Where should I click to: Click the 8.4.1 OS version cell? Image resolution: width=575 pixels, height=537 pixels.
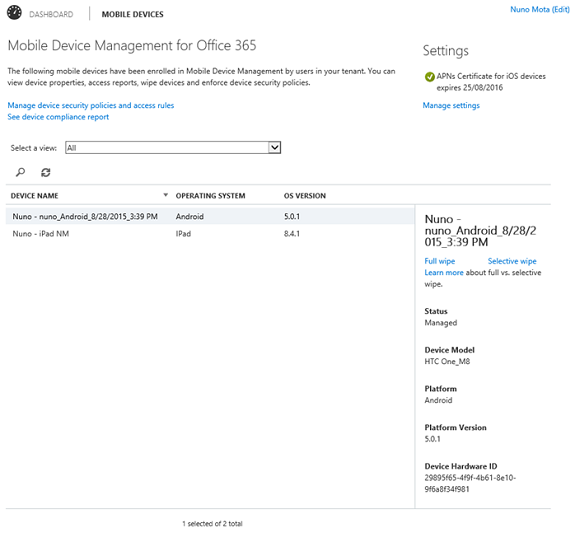(292, 234)
